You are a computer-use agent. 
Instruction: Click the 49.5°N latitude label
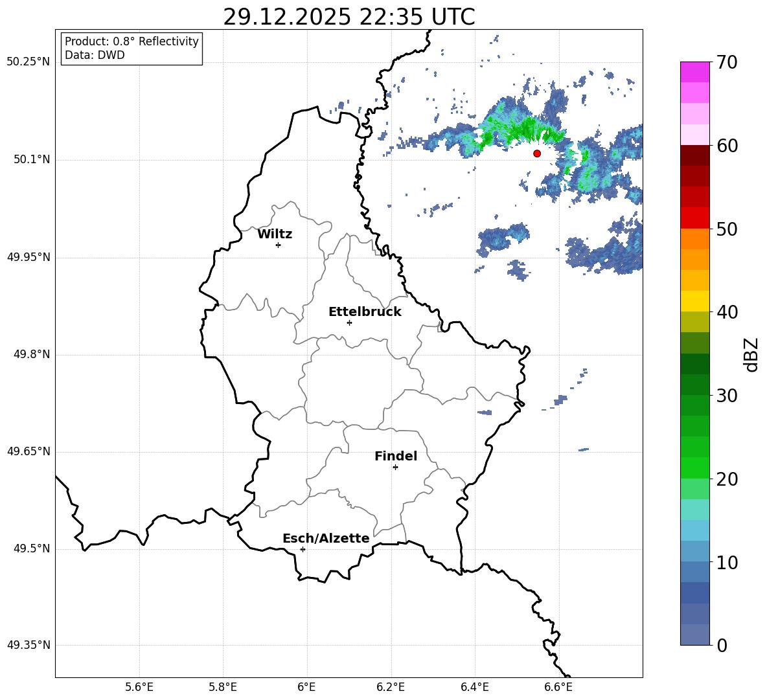[32, 548]
